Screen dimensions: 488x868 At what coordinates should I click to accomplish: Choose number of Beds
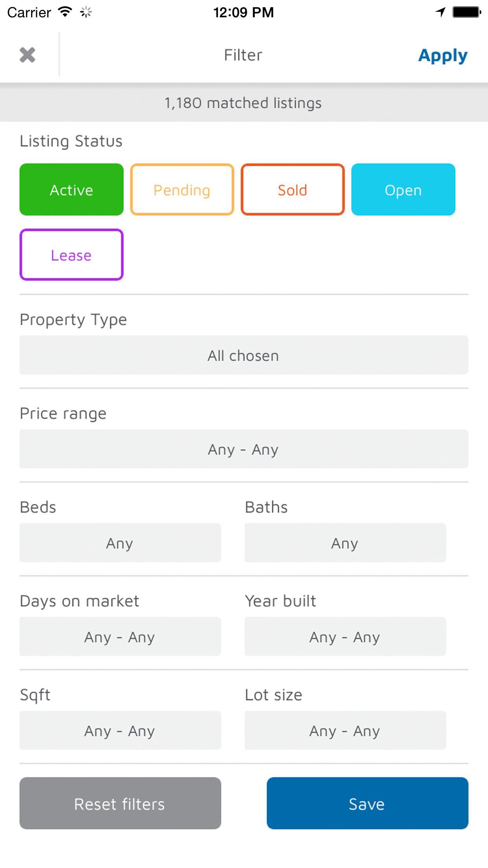pos(120,543)
